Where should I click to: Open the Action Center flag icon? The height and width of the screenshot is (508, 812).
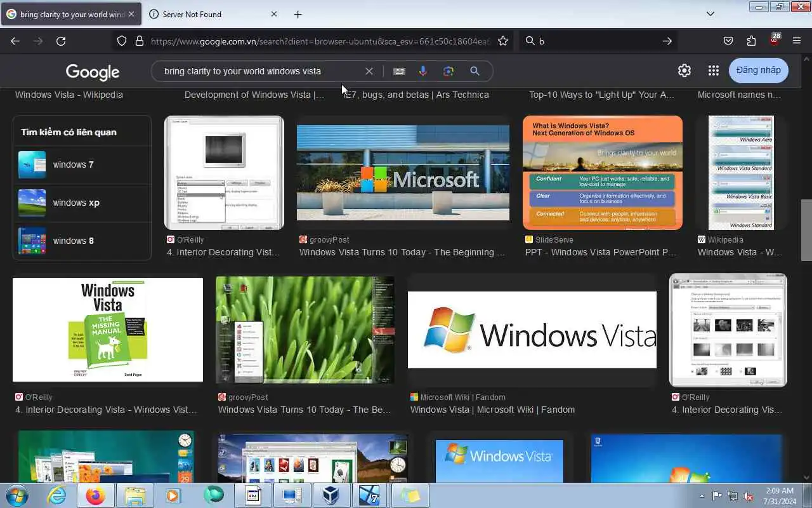717,496
